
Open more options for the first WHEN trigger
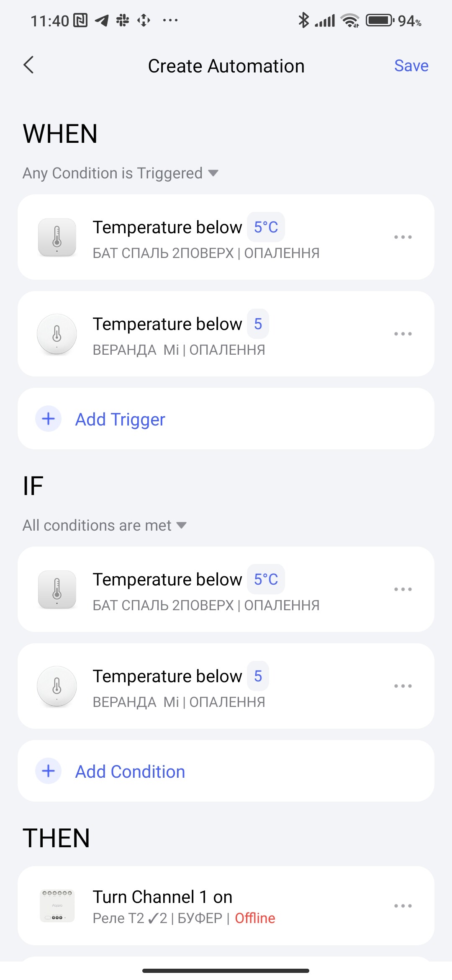pos(403,237)
